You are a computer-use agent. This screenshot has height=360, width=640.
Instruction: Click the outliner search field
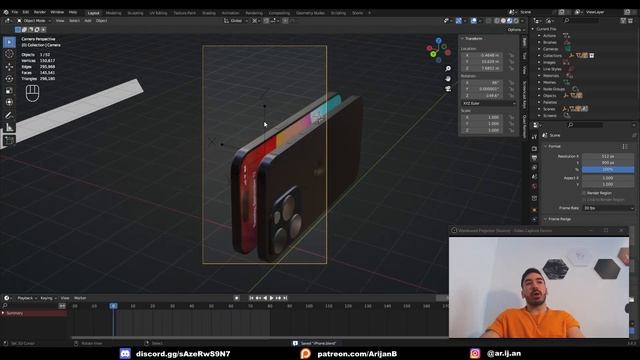point(582,20)
